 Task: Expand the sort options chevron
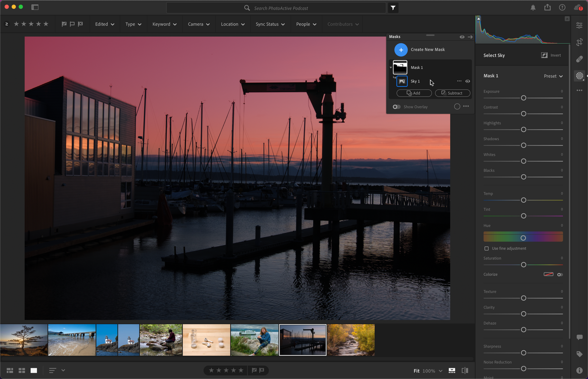coord(63,370)
